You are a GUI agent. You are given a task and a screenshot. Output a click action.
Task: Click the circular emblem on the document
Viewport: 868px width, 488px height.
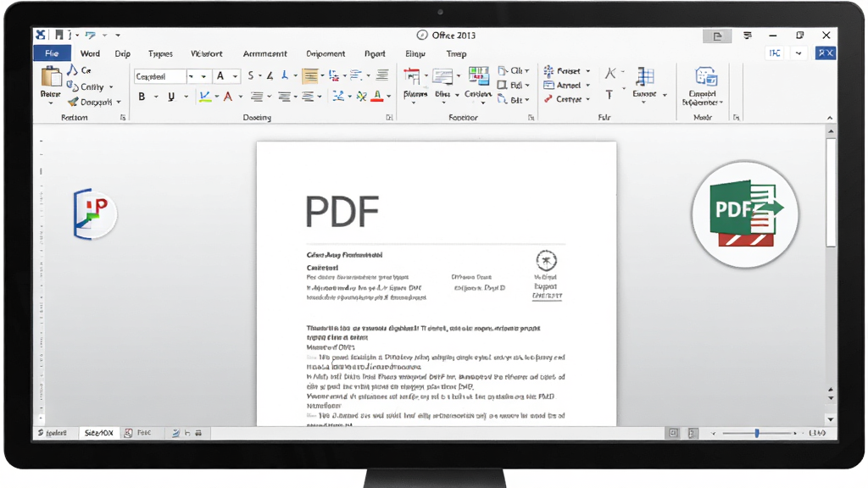[x=546, y=260]
